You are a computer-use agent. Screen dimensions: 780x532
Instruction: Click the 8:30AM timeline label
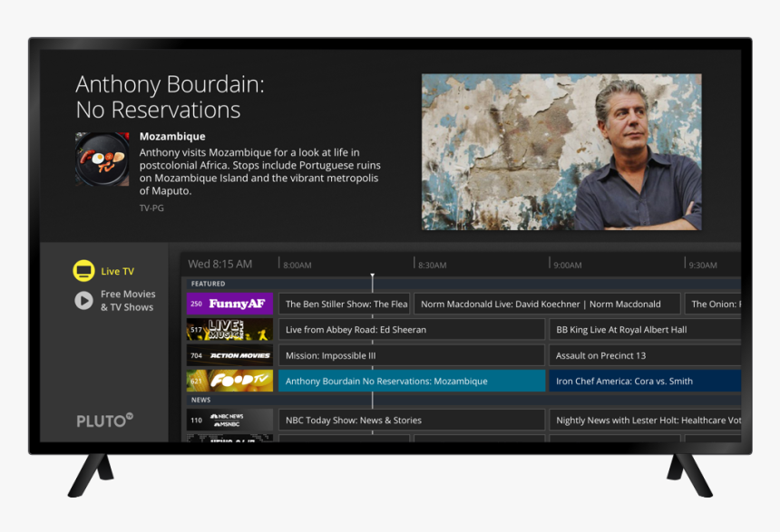click(x=432, y=265)
